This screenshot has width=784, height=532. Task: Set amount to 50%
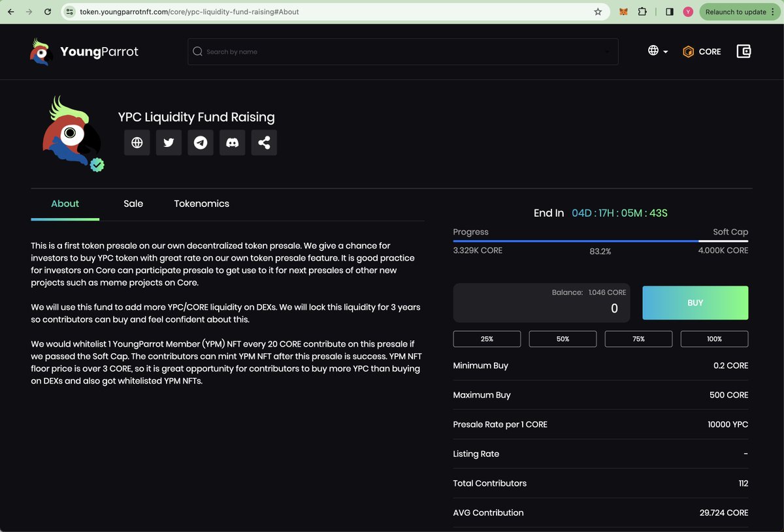(x=563, y=339)
